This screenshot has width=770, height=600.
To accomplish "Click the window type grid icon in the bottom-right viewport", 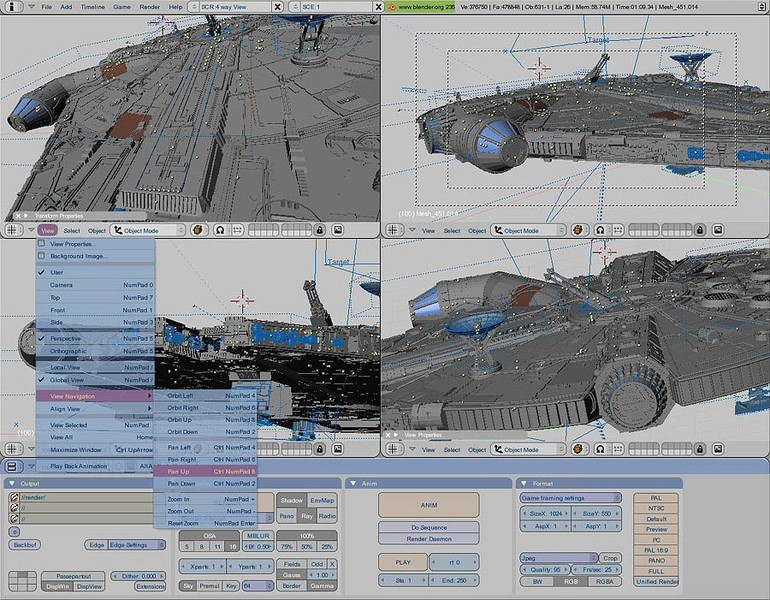I will point(393,449).
